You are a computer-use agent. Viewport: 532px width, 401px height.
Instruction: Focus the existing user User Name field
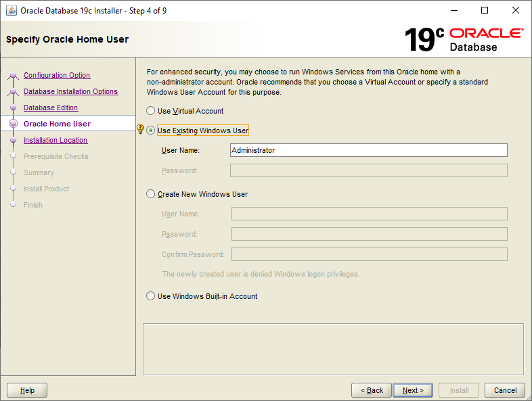point(369,150)
